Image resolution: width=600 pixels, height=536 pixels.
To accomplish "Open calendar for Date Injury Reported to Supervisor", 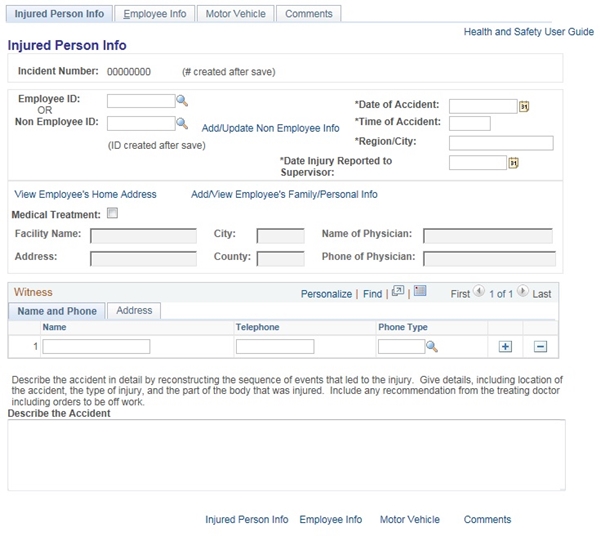I will tap(513, 163).
